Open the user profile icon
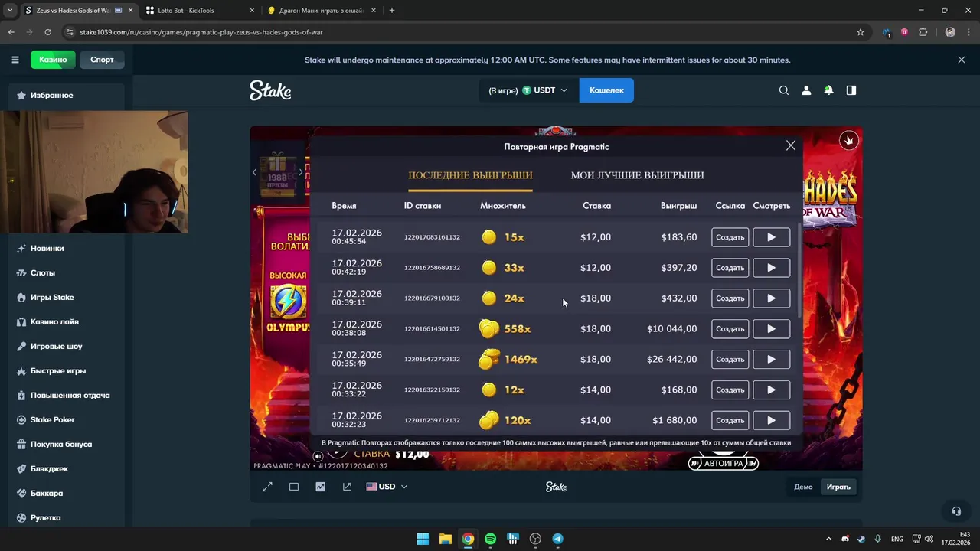 pos(805,90)
